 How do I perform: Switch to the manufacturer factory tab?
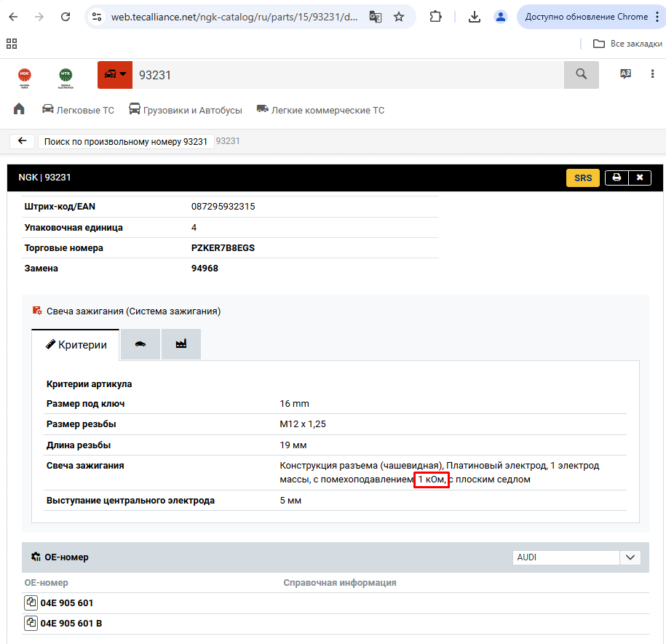tap(181, 344)
